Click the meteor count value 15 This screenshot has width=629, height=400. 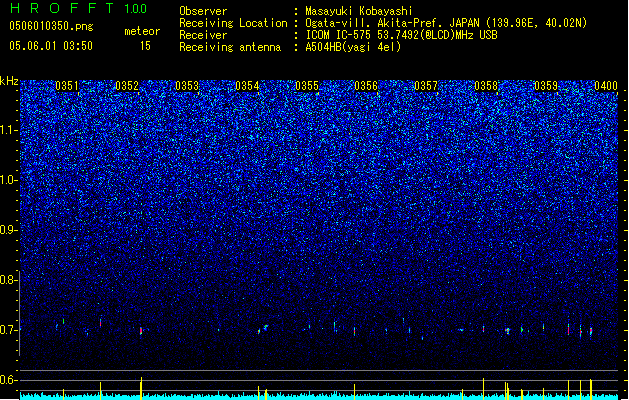tap(145, 46)
